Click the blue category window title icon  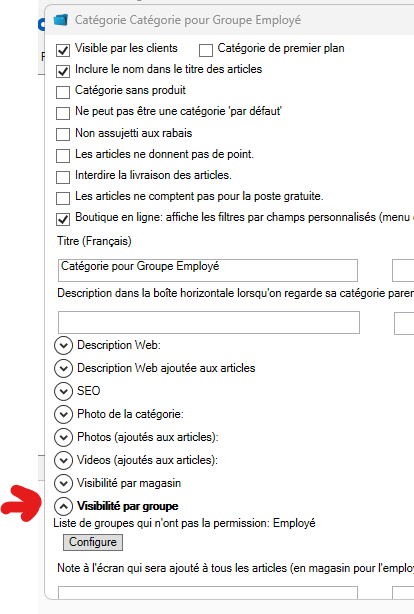click(60, 20)
